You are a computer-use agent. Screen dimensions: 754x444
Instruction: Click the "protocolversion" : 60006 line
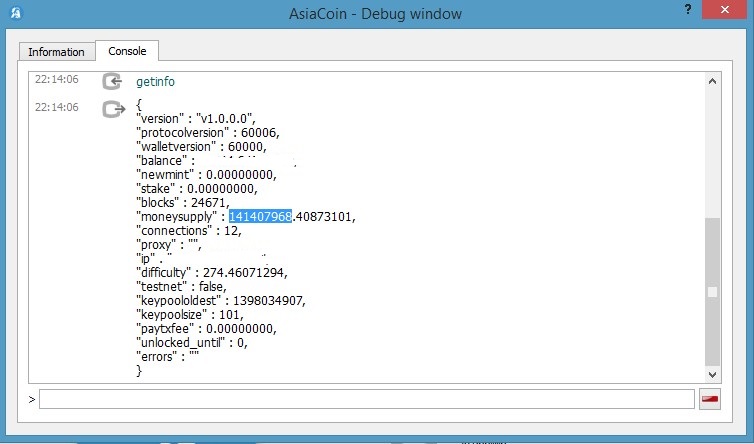pyautogui.click(x=208, y=132)
